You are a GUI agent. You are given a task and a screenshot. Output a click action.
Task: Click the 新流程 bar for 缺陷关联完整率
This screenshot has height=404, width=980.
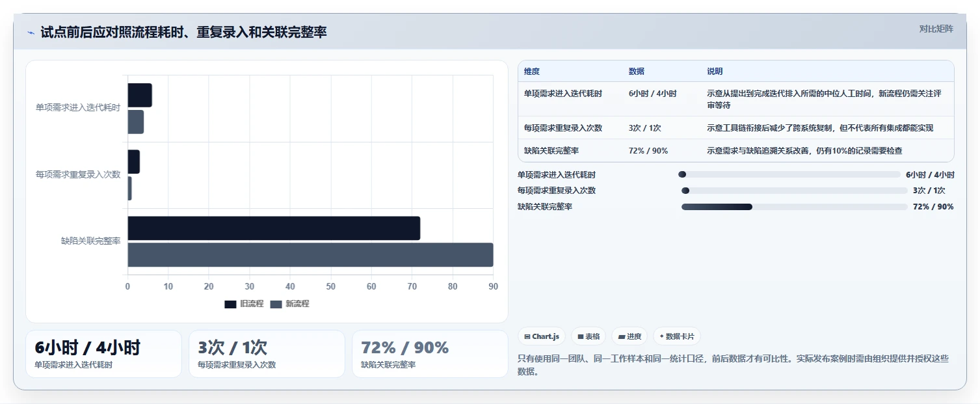point(310,254)
